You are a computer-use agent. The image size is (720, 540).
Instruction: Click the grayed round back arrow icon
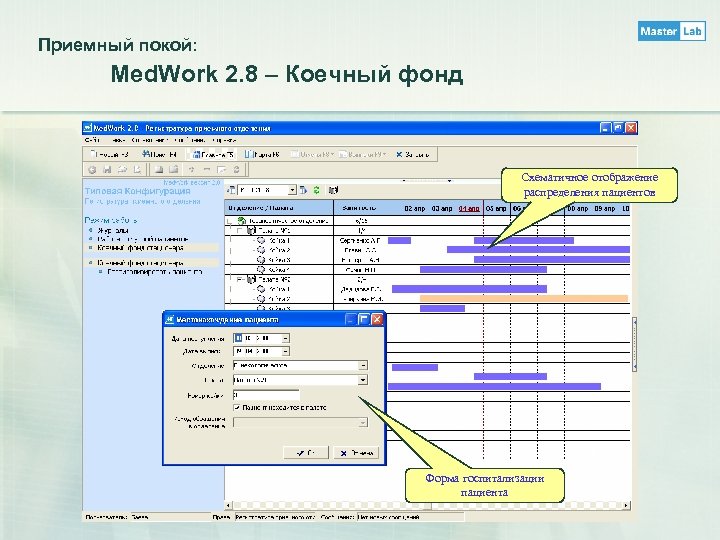92,170
